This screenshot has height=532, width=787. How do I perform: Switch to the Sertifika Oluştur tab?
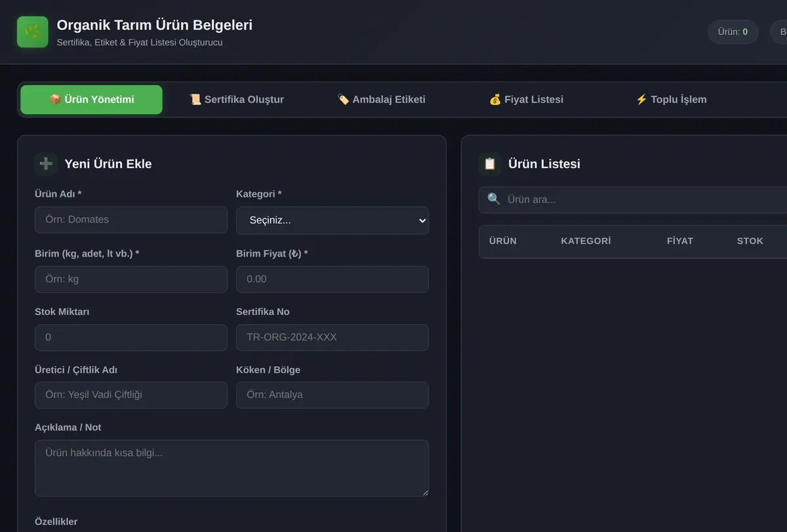(237, 100)
